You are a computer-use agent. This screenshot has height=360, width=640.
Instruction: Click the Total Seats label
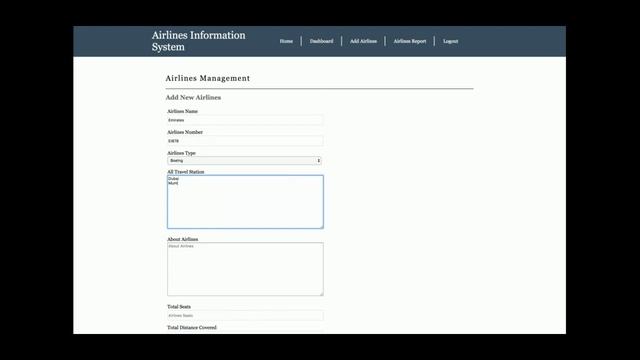[x=179, y=307]
